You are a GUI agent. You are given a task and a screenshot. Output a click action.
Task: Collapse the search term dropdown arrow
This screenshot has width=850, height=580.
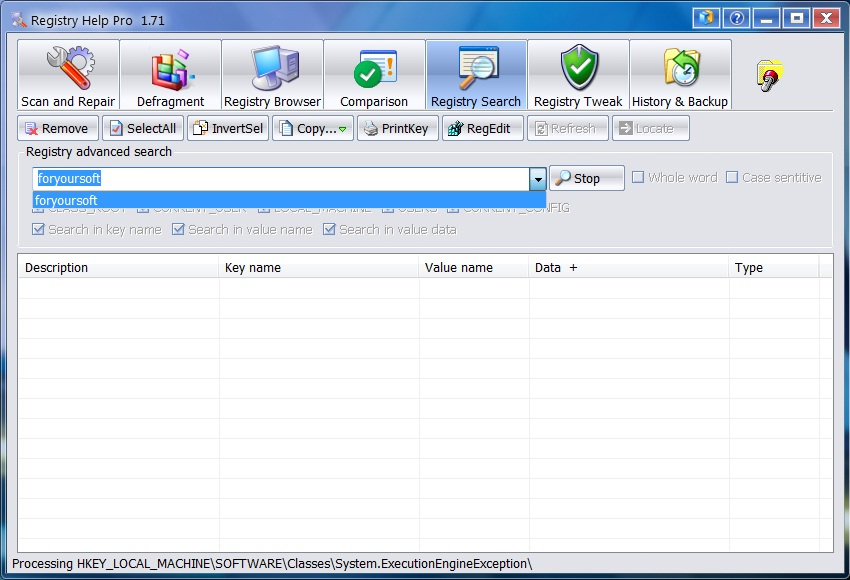click(538, 179)
